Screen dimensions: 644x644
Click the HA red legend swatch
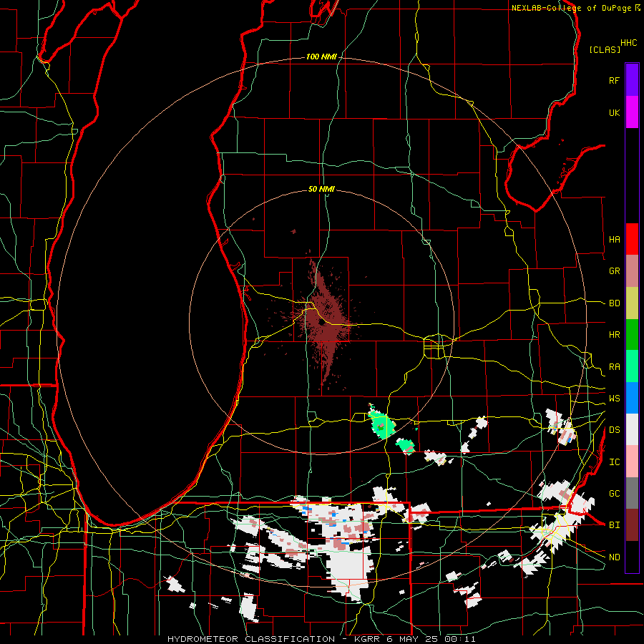coord(632,239)
